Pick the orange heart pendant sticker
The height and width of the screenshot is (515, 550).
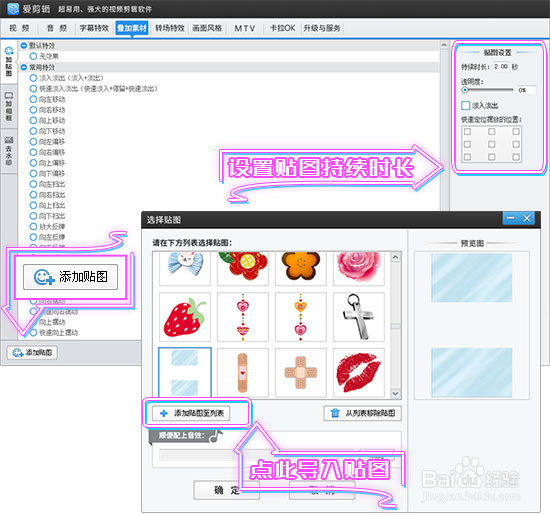(301, 317)
